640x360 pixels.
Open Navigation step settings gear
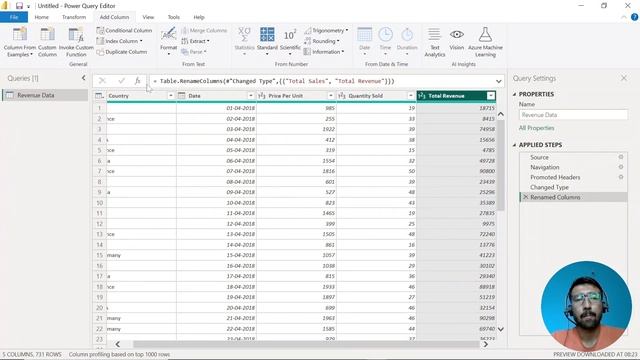621,167
